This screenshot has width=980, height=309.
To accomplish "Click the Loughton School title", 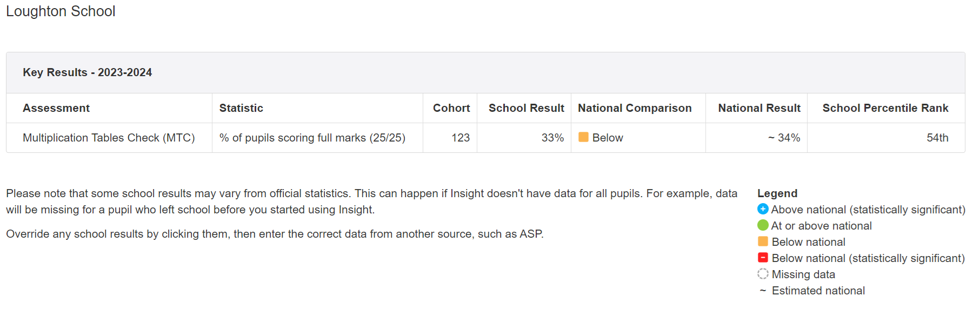I will 61,11.
